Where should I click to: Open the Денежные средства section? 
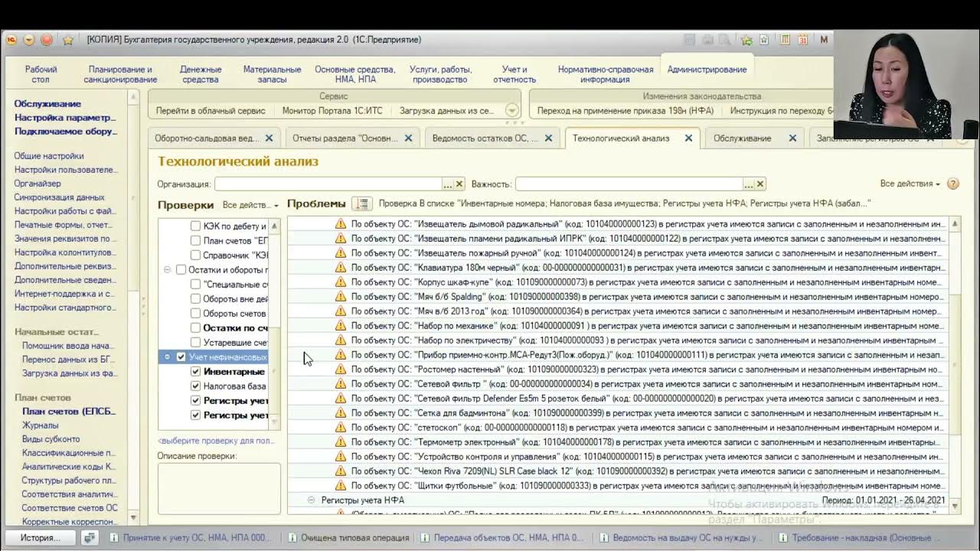tap(201, 74)
